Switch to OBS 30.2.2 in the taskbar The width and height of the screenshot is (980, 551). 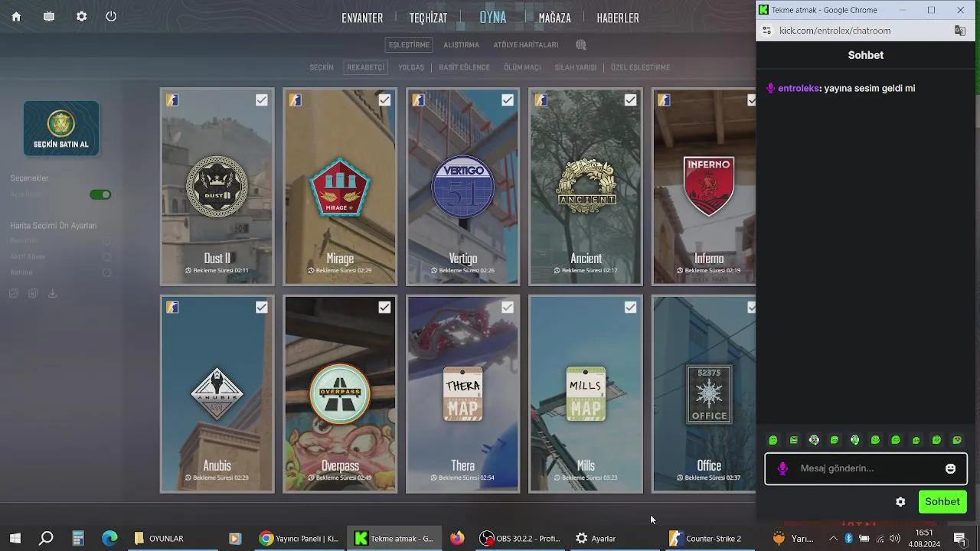point(521,538)
